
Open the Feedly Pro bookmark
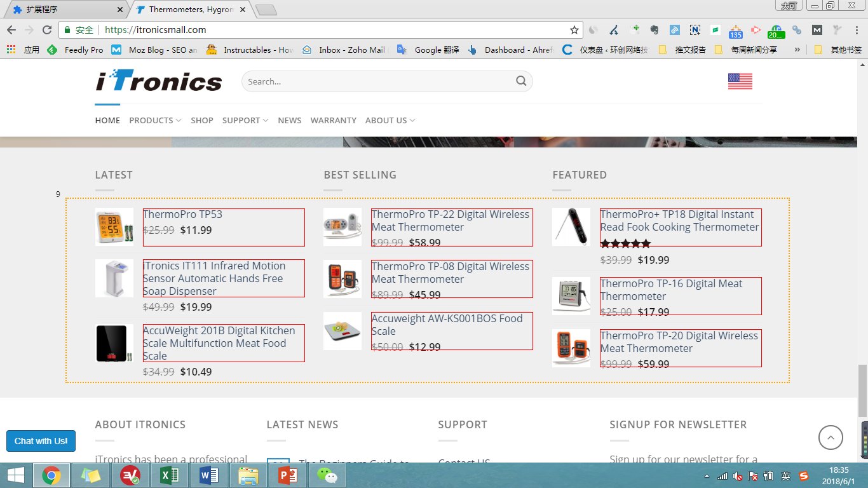[x=76, y=50]
